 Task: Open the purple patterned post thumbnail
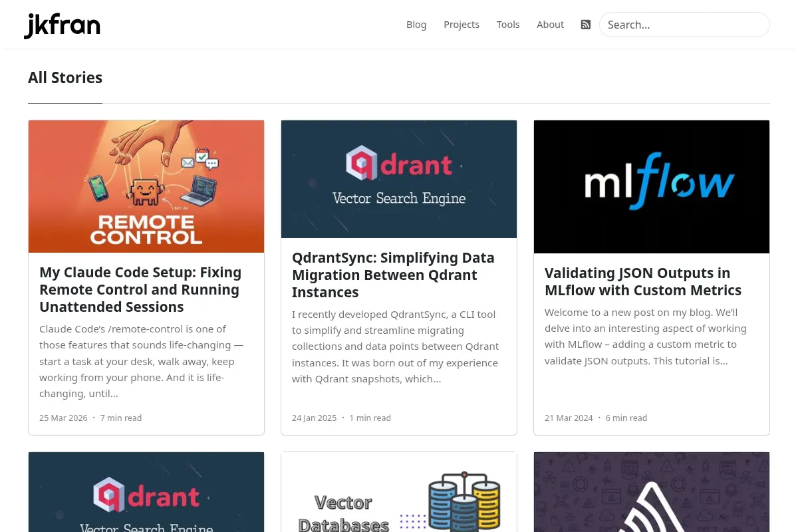coord(652,492)
